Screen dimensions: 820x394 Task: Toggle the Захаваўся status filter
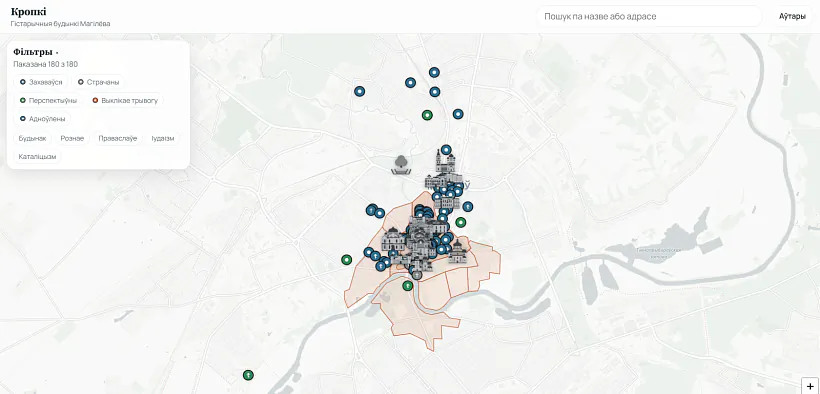point(41,82)
